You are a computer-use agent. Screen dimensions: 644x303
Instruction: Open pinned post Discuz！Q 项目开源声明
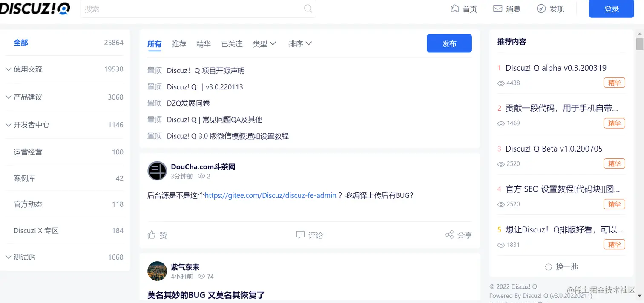click(206, 71)
